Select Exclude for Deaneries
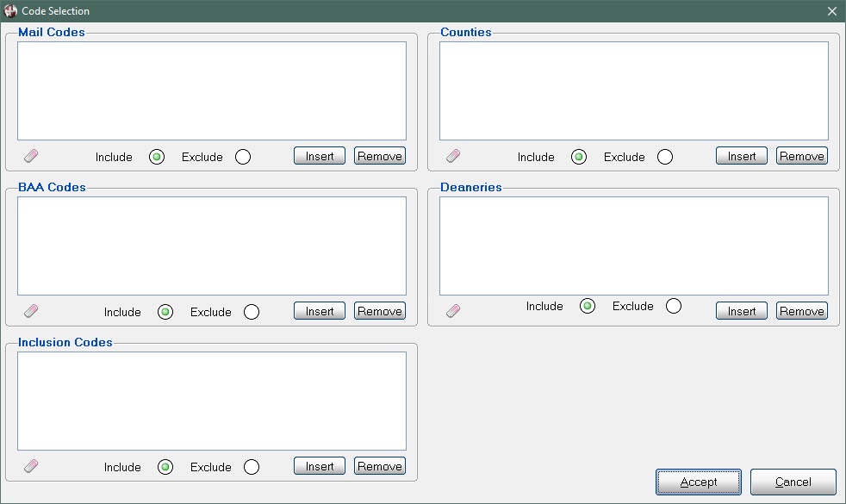Image resolution: width=846 pixels, height=504 pixels. point(674,306)
